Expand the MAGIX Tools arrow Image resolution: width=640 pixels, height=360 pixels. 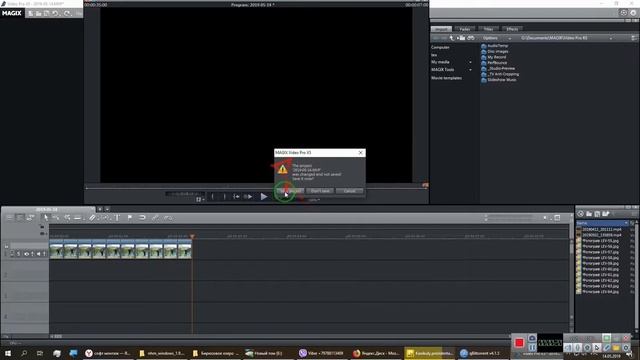(x=470, y=70)
